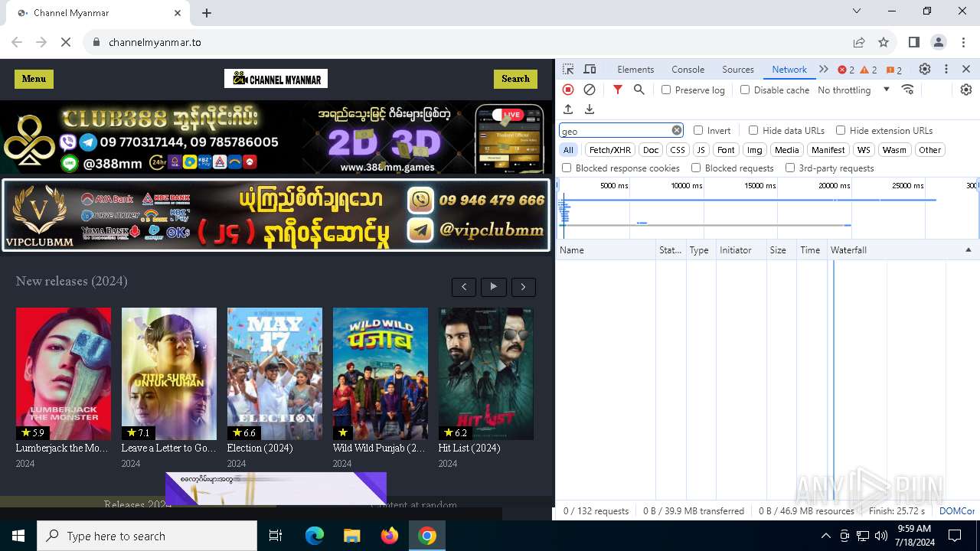Open a new browser tab
This screenshot has width=980, height=551.
click(207, 13)
